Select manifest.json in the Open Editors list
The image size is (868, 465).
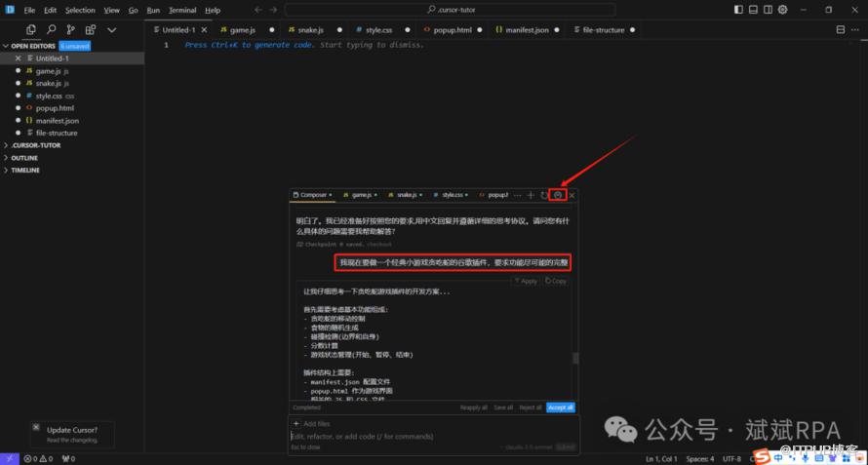(57, 121)
